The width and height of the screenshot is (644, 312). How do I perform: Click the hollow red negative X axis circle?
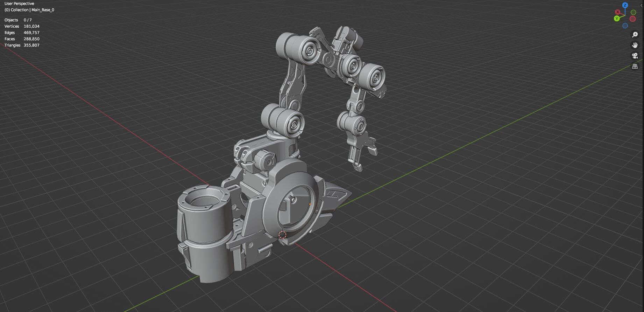point(632,19)
